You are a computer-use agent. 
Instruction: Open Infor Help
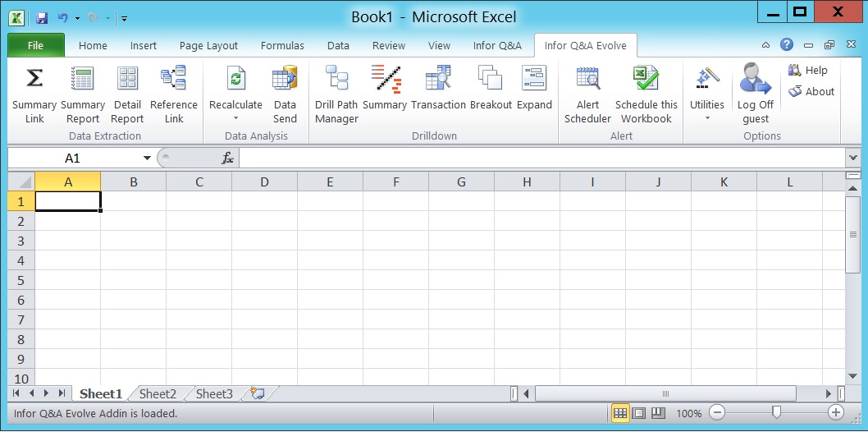click(807, 71)
